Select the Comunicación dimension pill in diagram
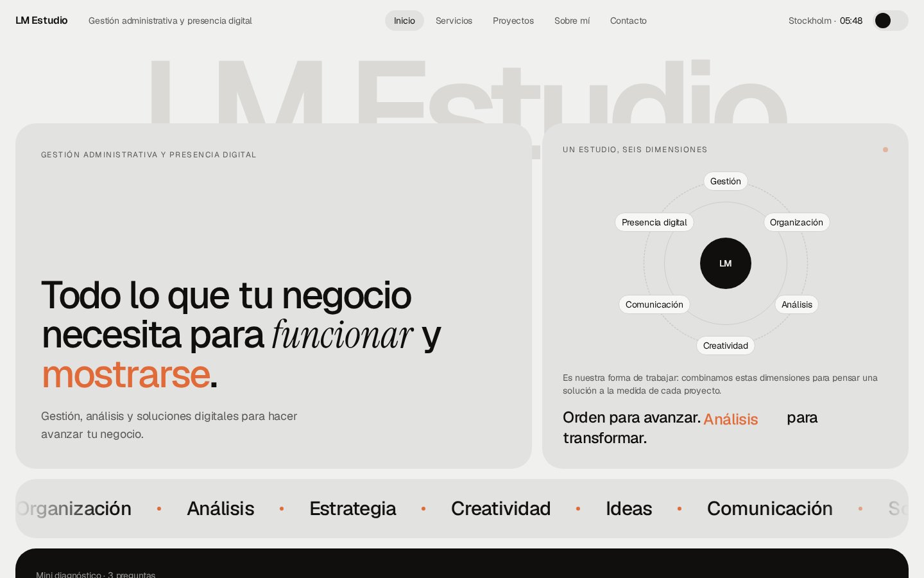924x578 pixels. [654, 304]
